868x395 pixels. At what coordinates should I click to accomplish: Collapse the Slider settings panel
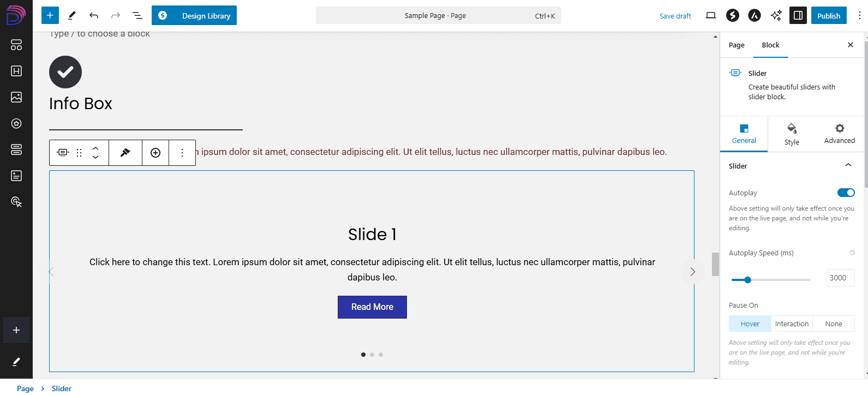coord(848,165)
